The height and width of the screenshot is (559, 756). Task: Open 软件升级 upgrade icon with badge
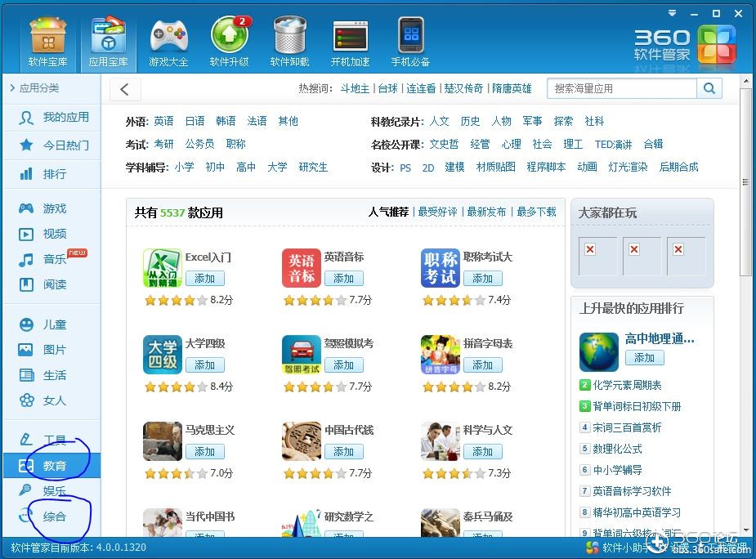tap(230, 42)
